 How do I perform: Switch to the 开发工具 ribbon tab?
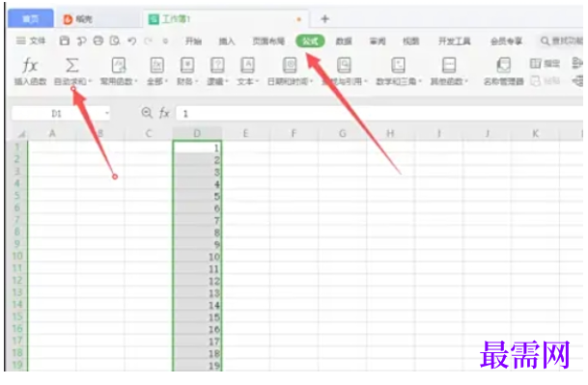pyautogui.click(x=455, y=41)
